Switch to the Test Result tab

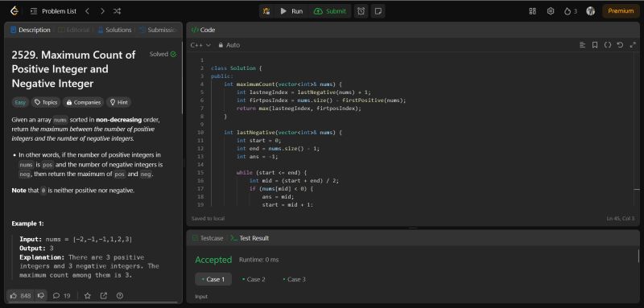[250, 238]
